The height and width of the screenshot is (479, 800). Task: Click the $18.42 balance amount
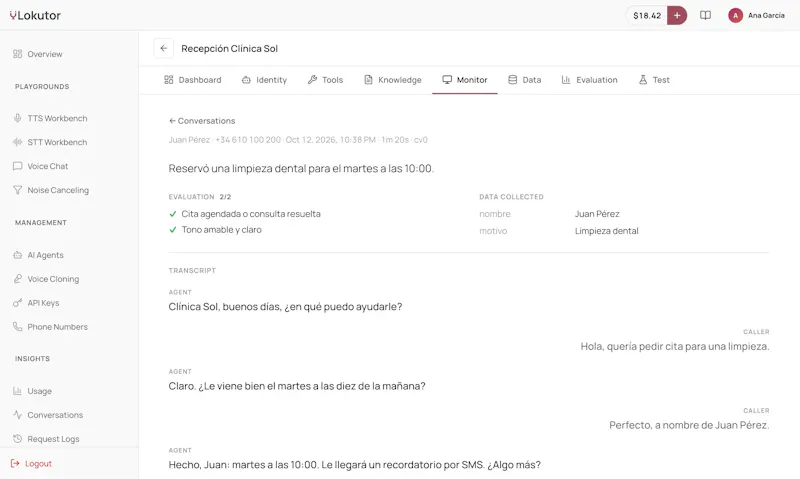[647, 15]
